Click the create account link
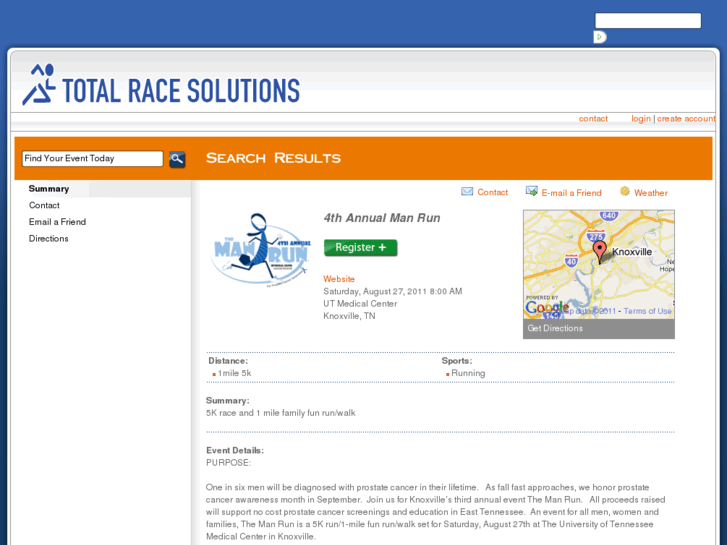Screen dimensions: 727x545 tap(686, 119)
